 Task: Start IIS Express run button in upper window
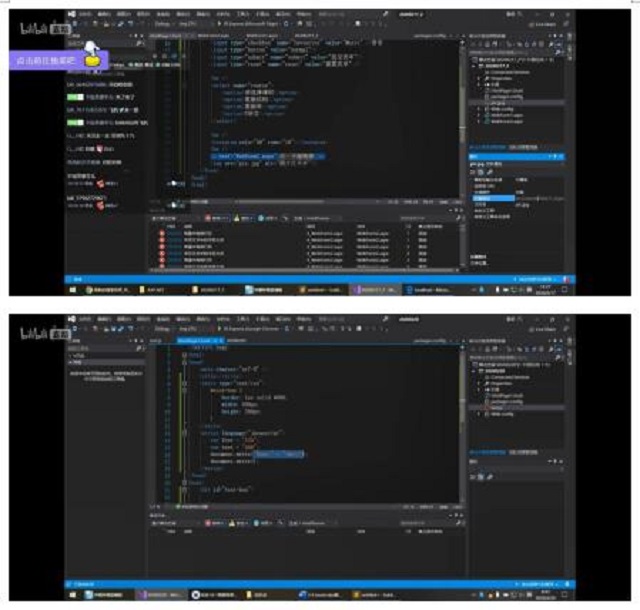[x=250, y=24]
